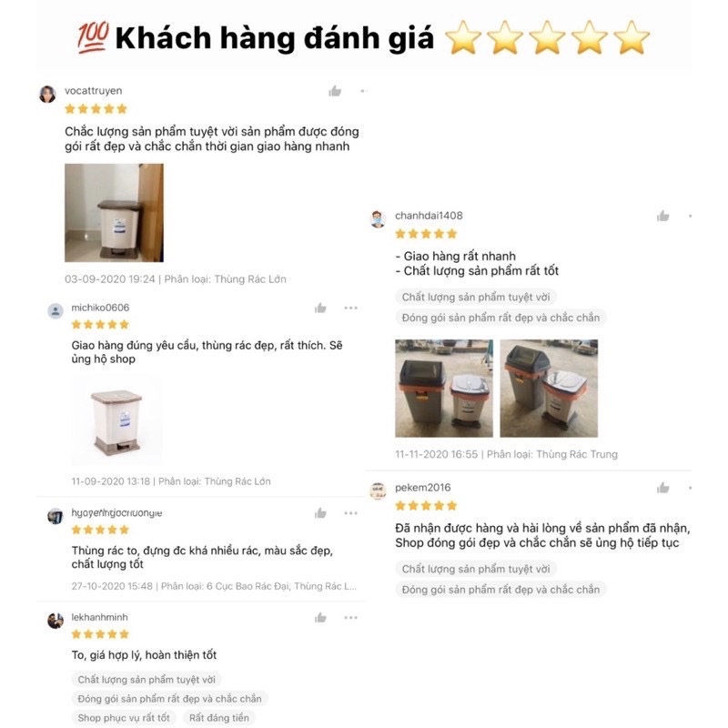Image resolution: width=728 pixels, height=728 pixels.
Task: Click thumbs-up on michiko0606's review
Action: tap(320, 308)
